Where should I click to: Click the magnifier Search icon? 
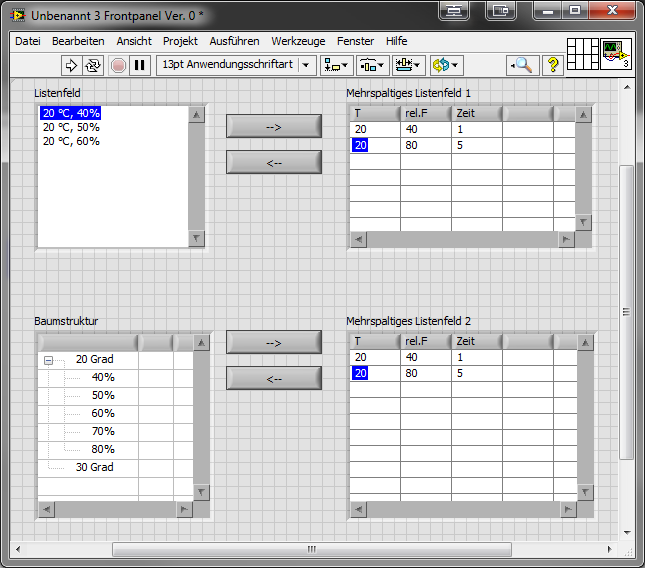(x=522, y=65)
